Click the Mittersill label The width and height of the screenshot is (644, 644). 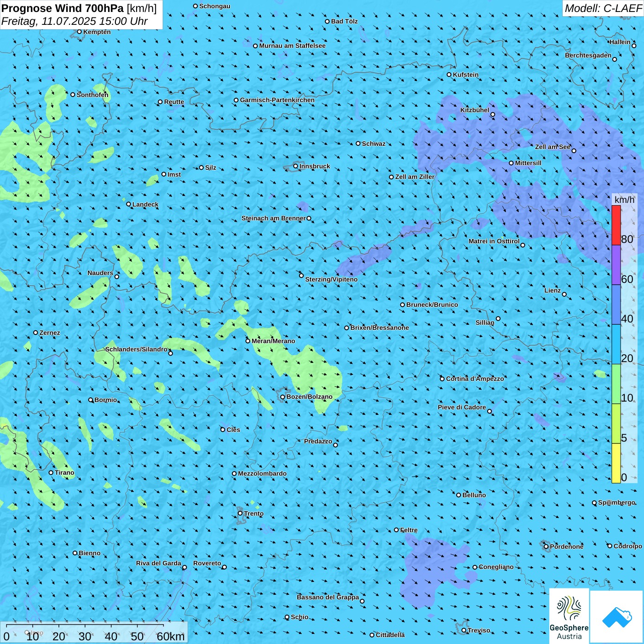click(528, 163)
